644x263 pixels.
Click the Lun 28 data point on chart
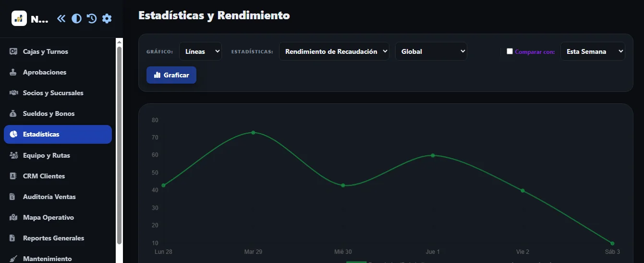point(163,186)
